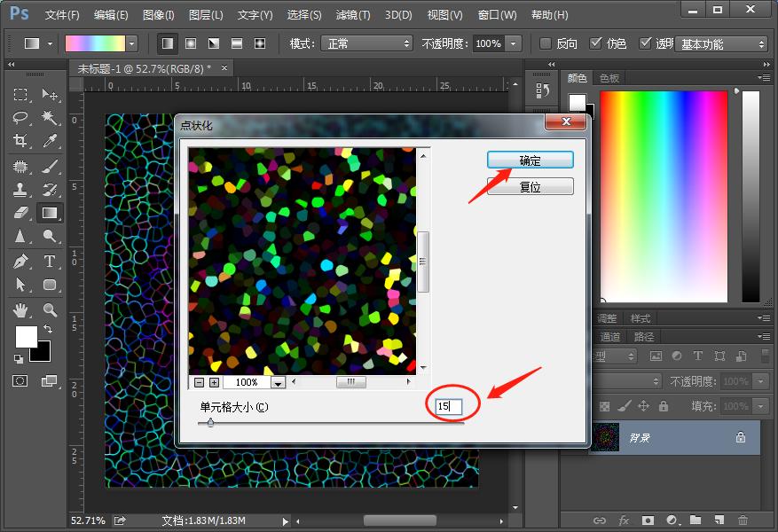Viewport: 778px width, 532px height.
Task: Select the Hand tool
Action: pos(20,309)
